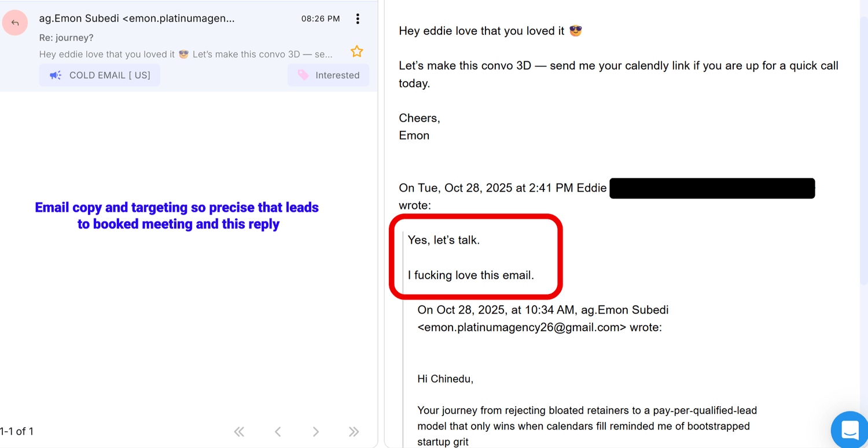
Task: Open the three-dot email options menu
Action: [358, 19]
